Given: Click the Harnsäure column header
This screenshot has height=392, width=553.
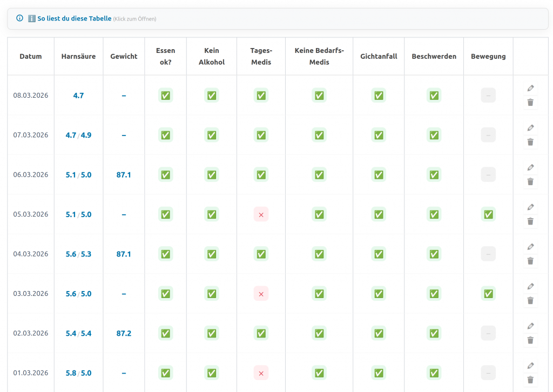Looking at the screenshot, I should [x=78, y=56].
